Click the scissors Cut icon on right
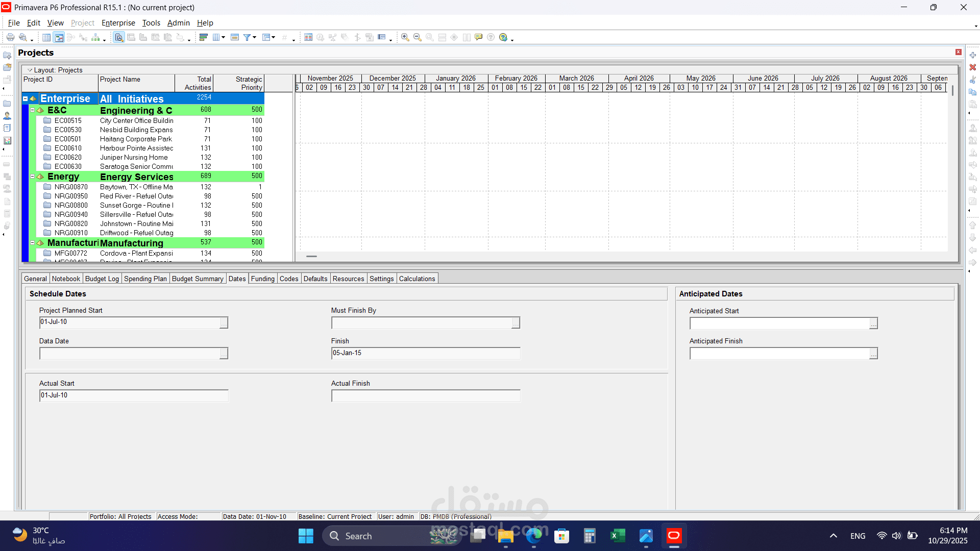This screenshot has height=551, width=980. click(x=973, y=80)
